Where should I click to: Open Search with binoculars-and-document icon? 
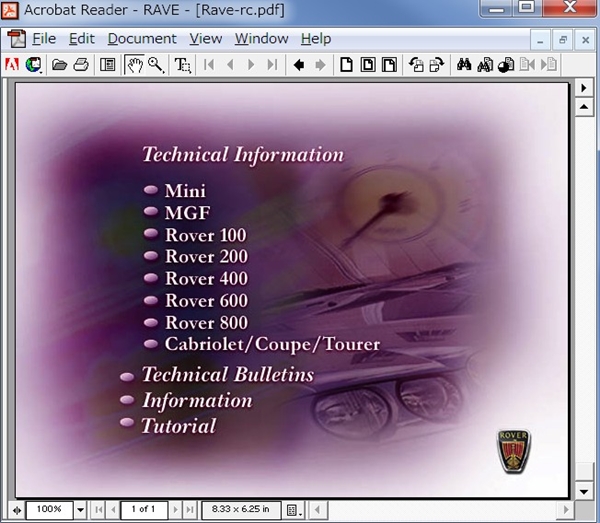click(x=485, y=65)
